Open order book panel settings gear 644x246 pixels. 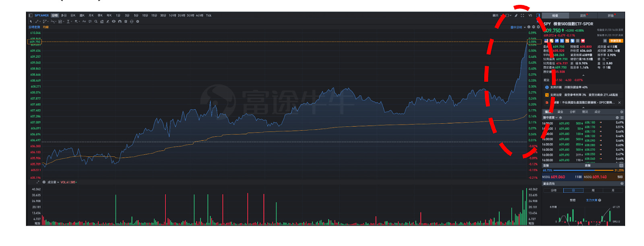tap(621, 112)
